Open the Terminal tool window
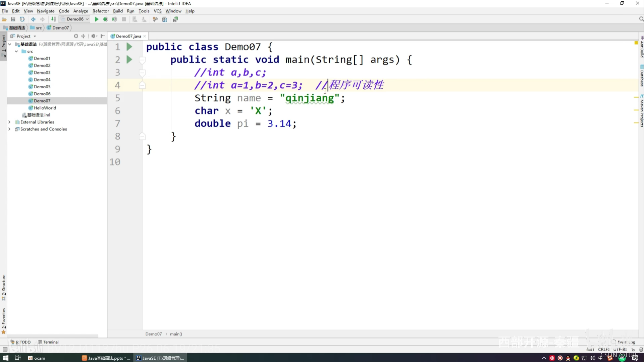Screen dimensions: 644x362 tap(48, 342)
